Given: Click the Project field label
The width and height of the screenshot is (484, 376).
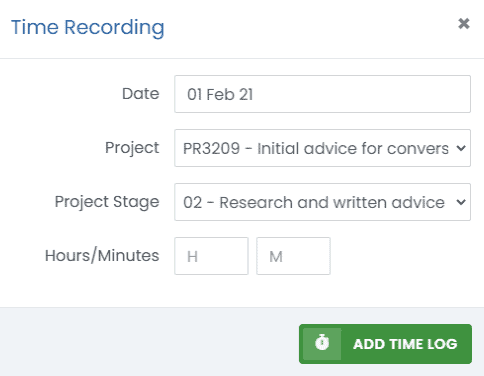Looking at the screenshot, I should (x=132, y=148).
